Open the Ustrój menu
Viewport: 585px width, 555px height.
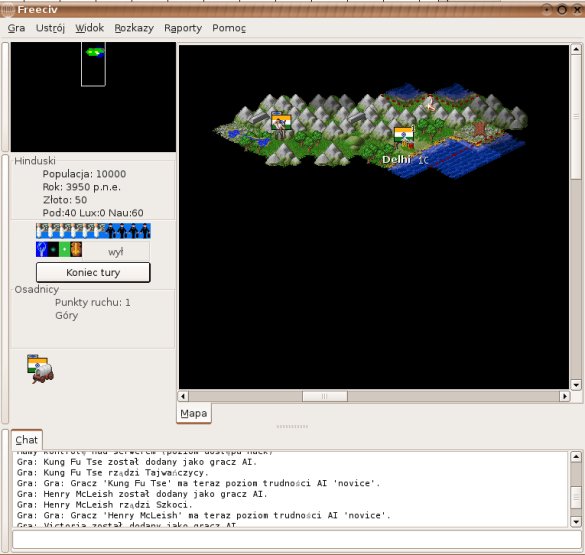[x=50, y=28]
